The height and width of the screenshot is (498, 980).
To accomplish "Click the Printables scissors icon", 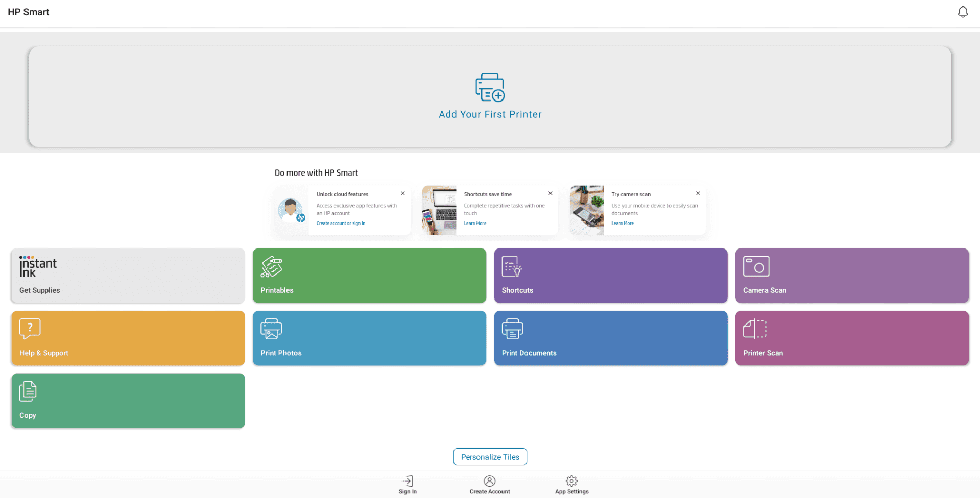I will (271, 266).
